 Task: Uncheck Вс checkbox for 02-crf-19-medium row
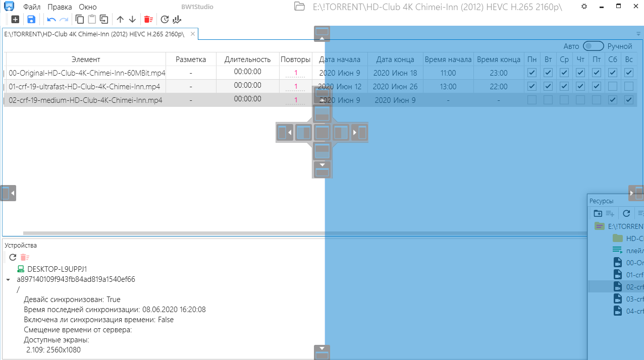point(629,100)
